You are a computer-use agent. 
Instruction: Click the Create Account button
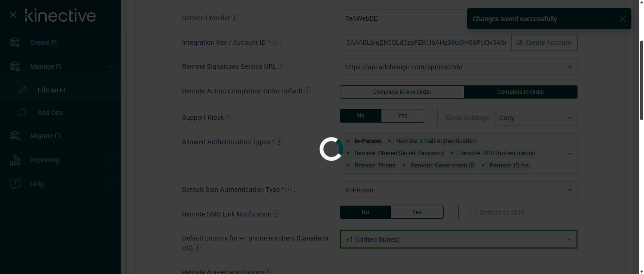point(544,42)
